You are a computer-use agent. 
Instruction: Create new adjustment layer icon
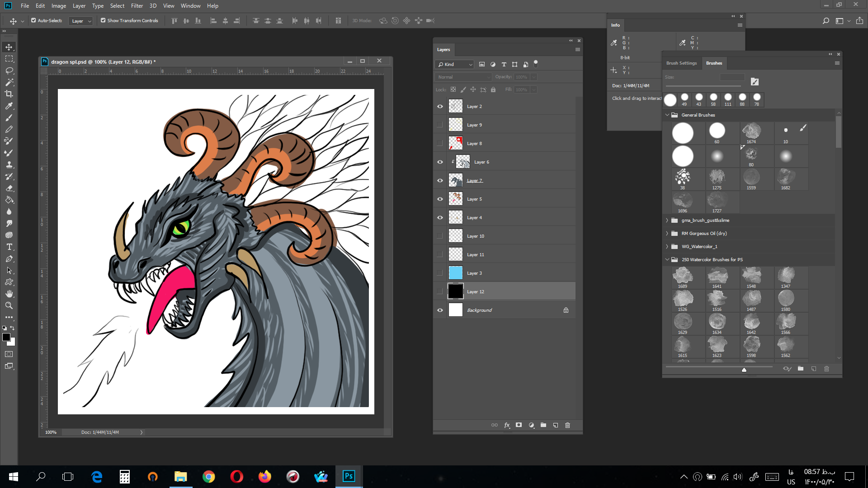[x=531, y=425]
